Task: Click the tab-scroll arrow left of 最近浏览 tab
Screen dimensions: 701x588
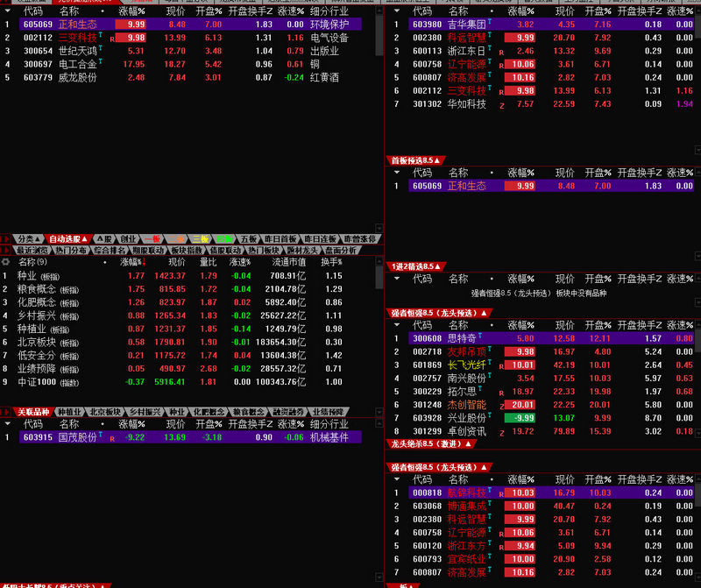Action: [x=6, y=250]
